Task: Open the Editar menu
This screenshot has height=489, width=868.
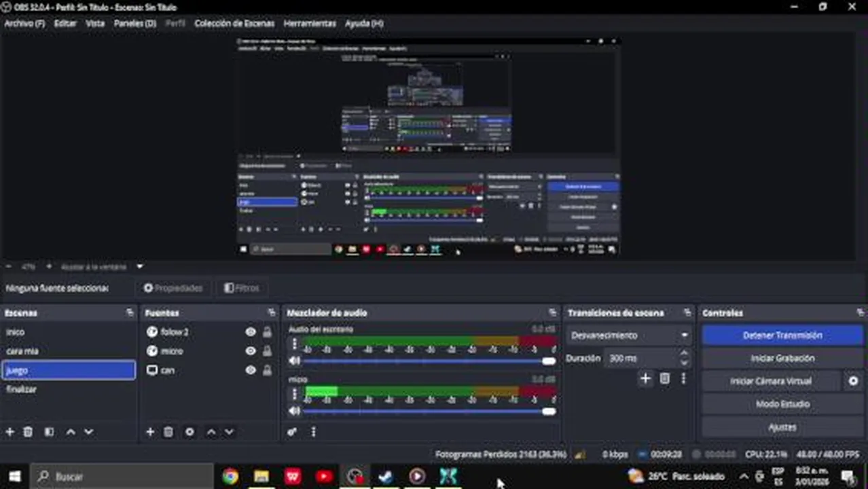Action: pyautogui.click(x=65, y=23)
